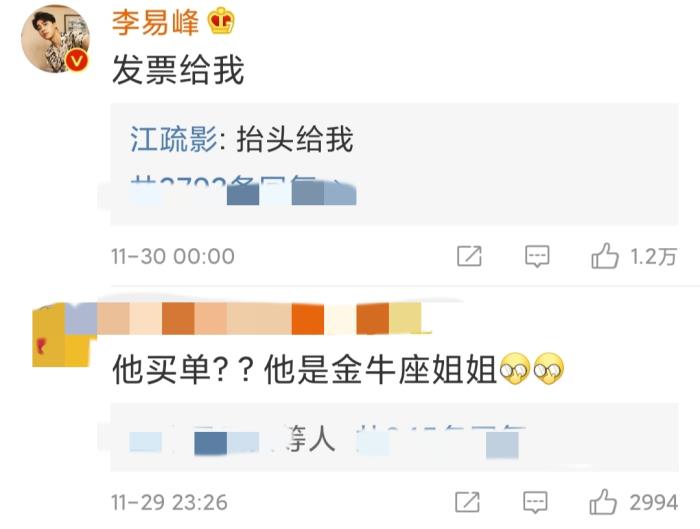Tap the 11-29 23:26 timestamp
This screenshot has width=700, height=529.
pos(169,503)
